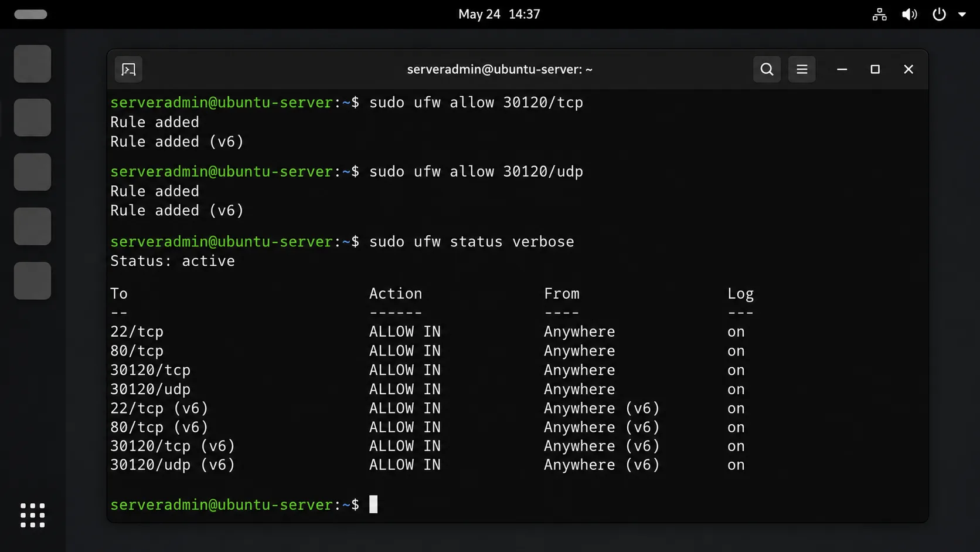Image resolution: width=980 pixels, height=552 pixels.
Task: Click 'ALLOW IN' in the 22/tcp row
Action: (405, 331)
